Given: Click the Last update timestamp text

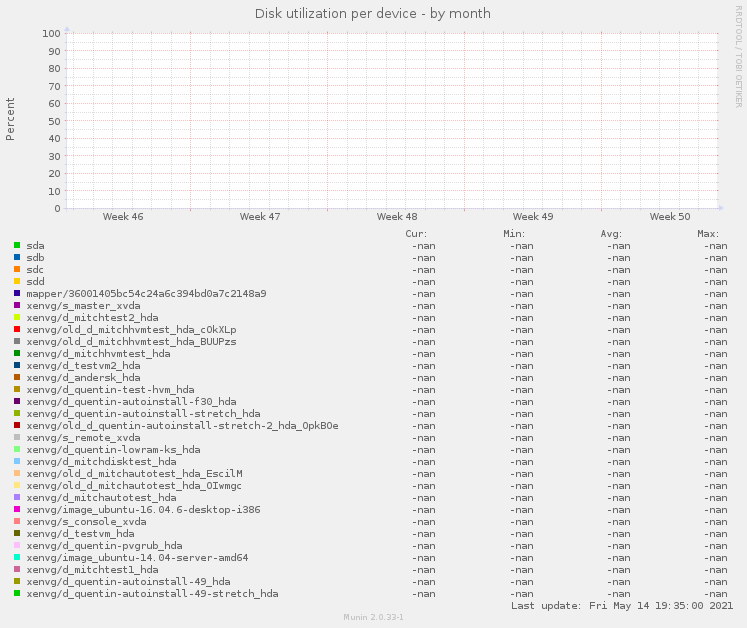Looking at the screenshot, I should coord(622,605).
